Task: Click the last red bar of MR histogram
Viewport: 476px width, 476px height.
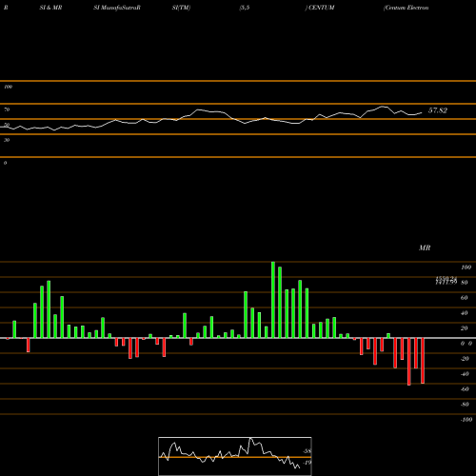Action: [x=423, y=361]
